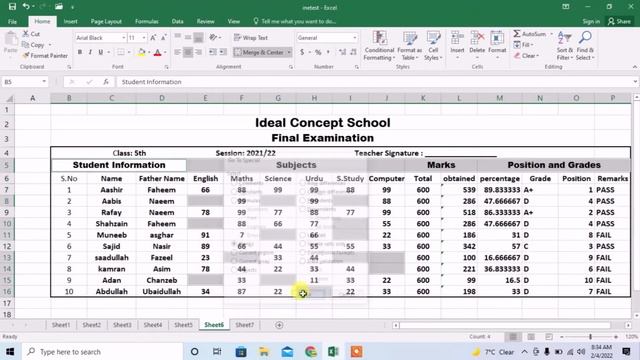This screenshot has width=640, height=360.
Task: Open Conditional Formatting
Action: (379, 46)
